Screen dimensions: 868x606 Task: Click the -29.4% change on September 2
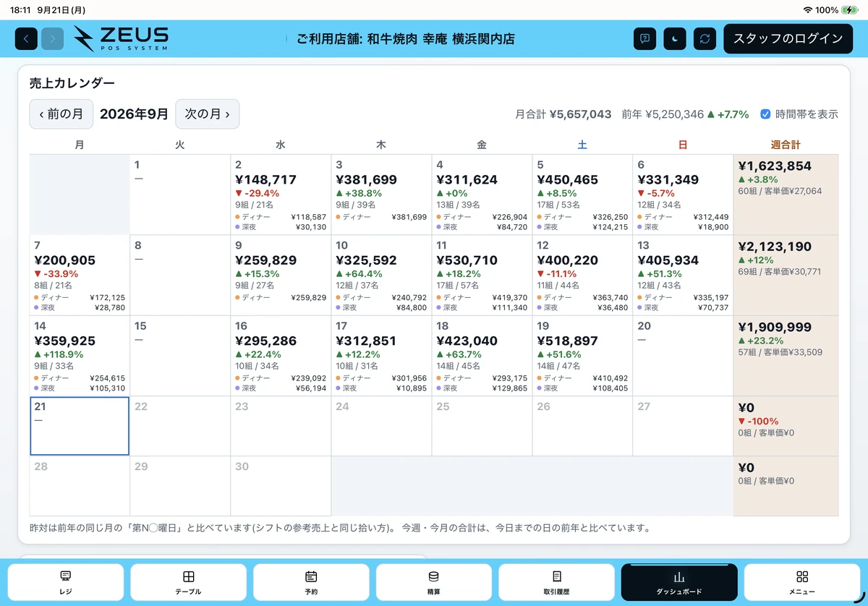258,193
